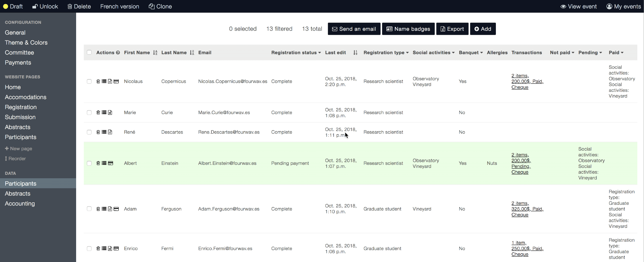Open list icon in Adam Ferguson row

pos(104,209)
